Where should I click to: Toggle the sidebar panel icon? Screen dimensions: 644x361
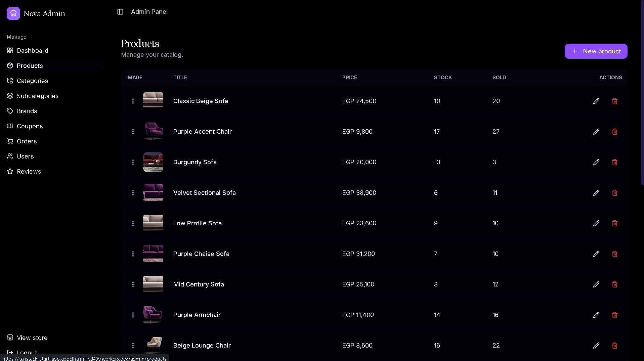120,12
